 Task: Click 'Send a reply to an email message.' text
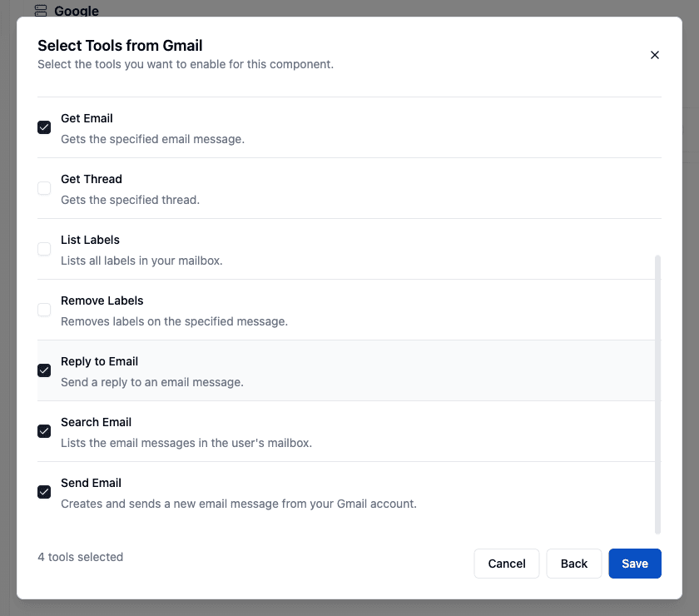(152, 382)
